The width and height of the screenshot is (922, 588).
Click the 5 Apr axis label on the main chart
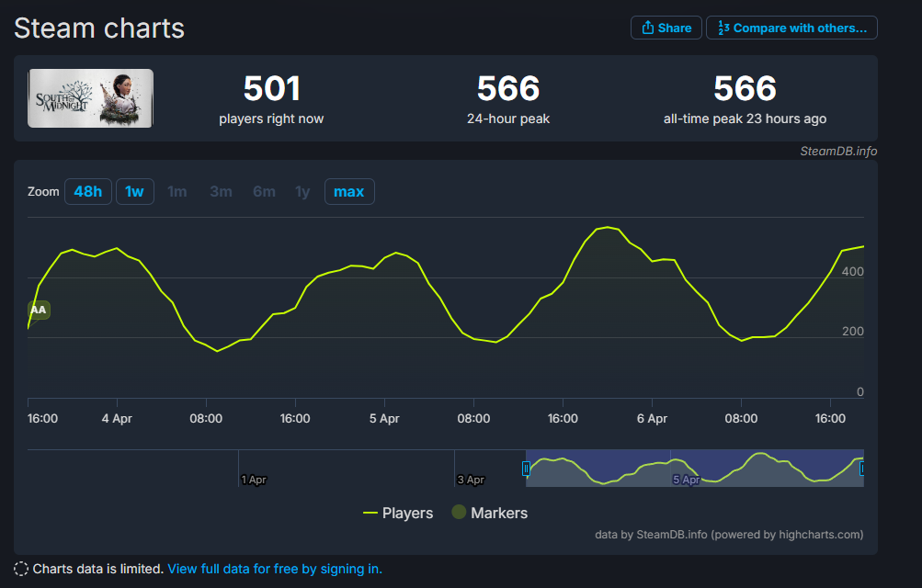(384, 418)
